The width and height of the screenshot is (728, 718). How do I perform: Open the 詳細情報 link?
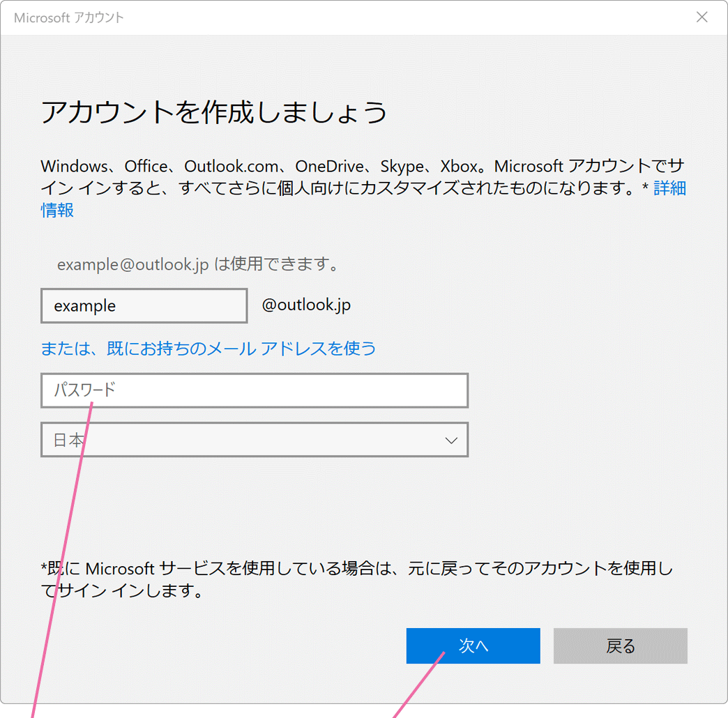(669, 188)
